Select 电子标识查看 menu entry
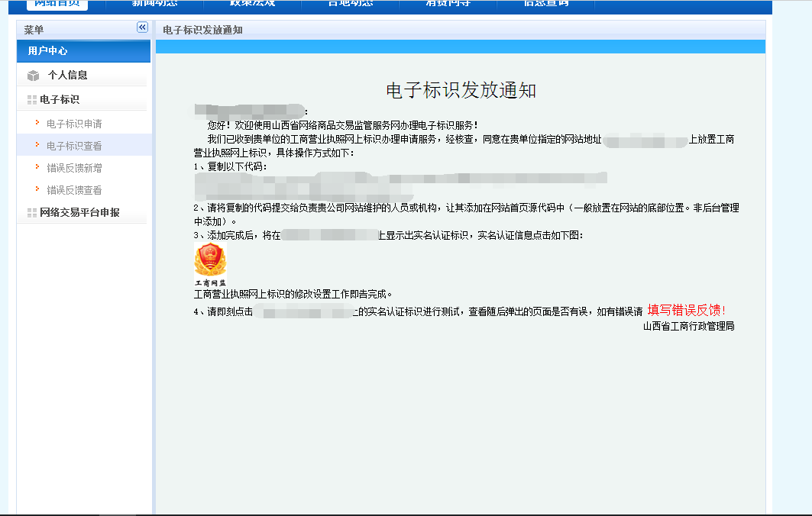 click(x=74, y=146)
